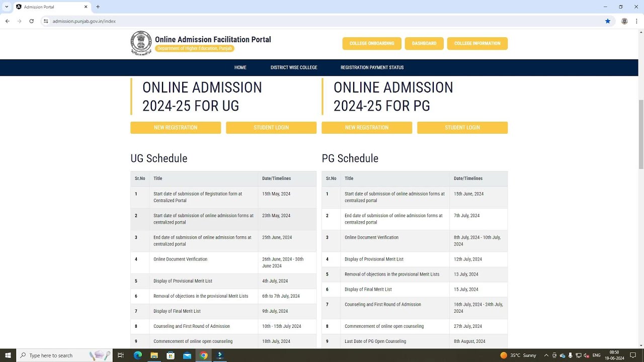This screenshot has height=362, width=644.
Task: Open a new browser tab
Action: [98, 7]
